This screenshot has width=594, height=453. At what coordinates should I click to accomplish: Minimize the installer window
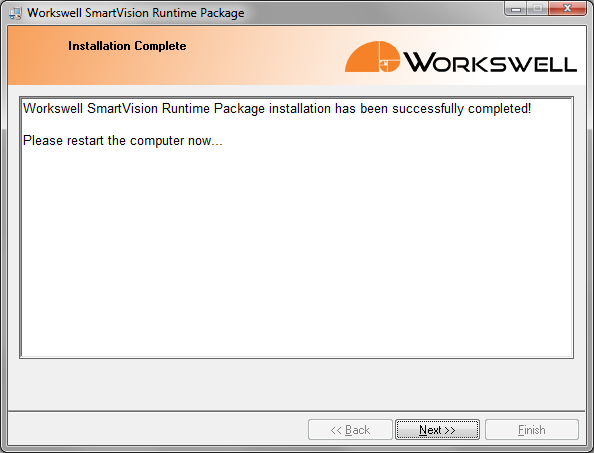[516, 8]
